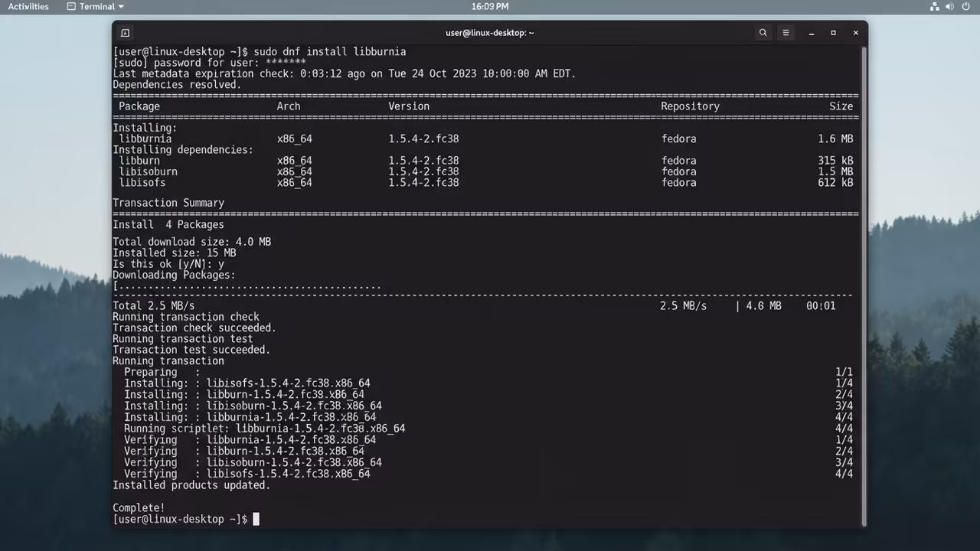
Task: Click the "Version" column header
Action: coord(409,106)
